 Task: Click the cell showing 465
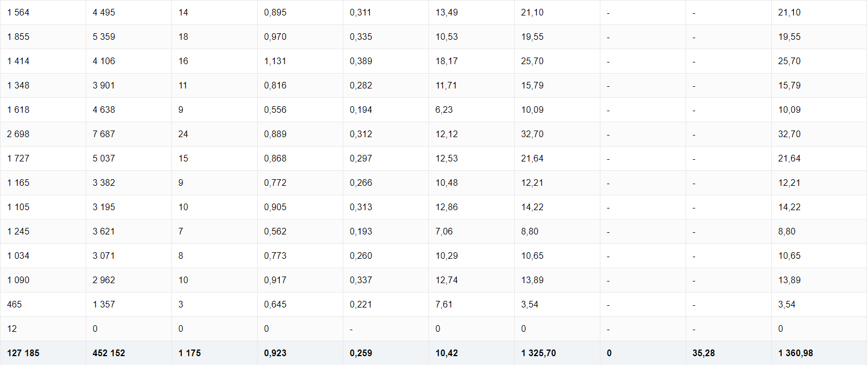coord(43,304)
